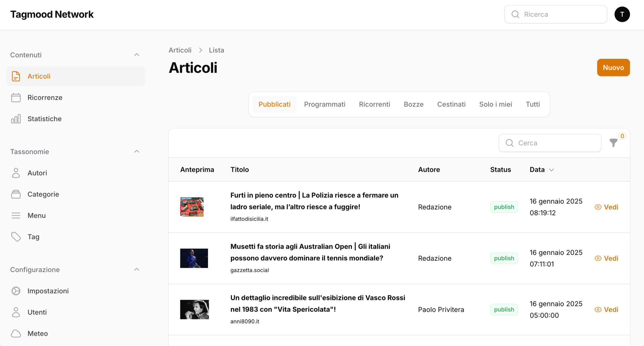Collapse the Tassonomie section
Viewport: 644px width, 346px height.
136,151
